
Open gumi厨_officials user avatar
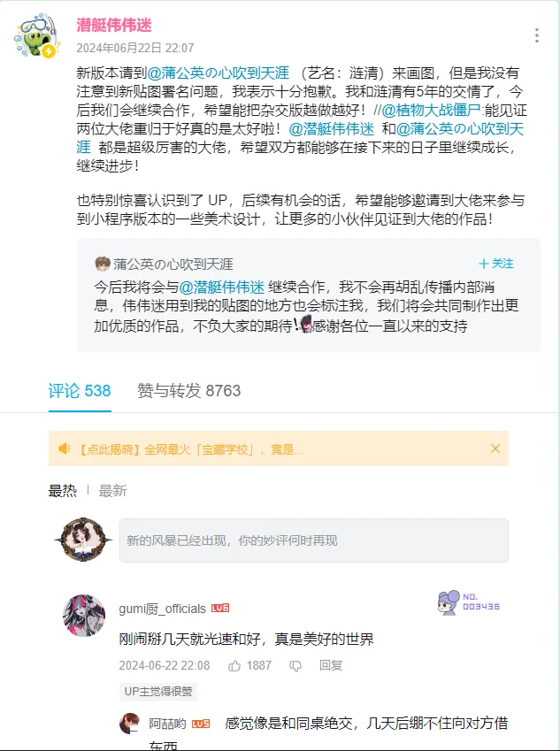tap(84, 616)
